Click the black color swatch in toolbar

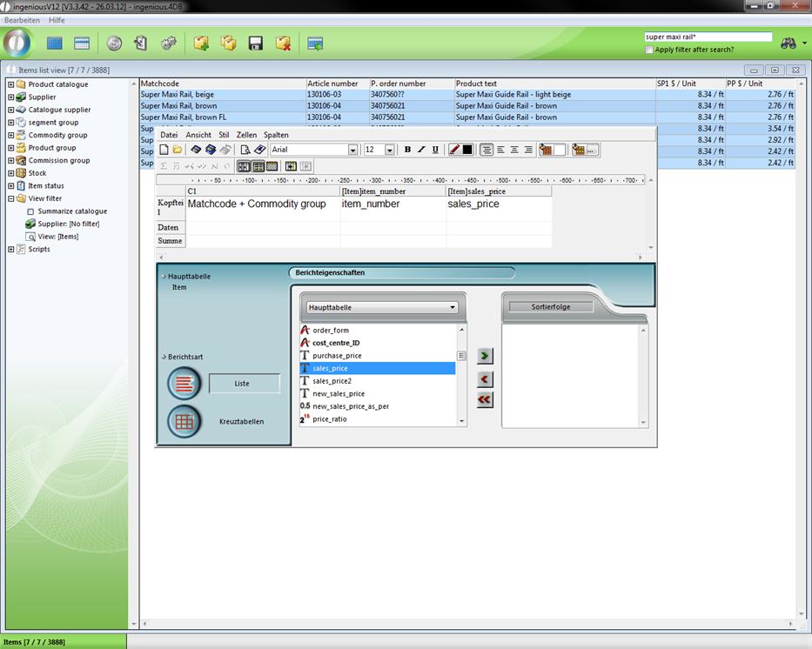(x=467, y=150)
